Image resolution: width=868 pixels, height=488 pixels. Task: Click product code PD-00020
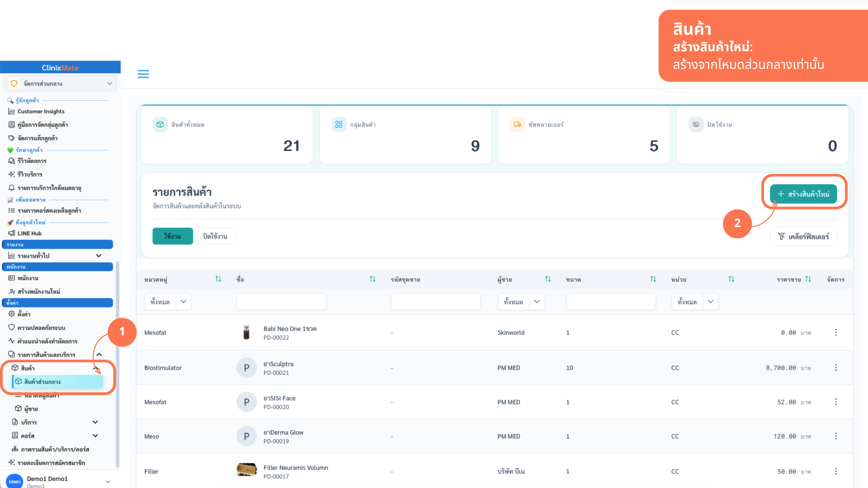tap(276, 407)
